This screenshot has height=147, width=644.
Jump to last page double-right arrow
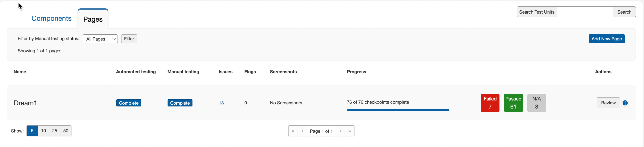(349, 131)
